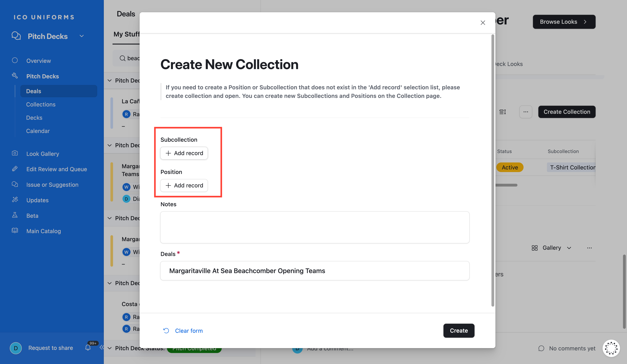This screenshot has width=627, height=364.
Task: Click into the Notes text area
Action: [x=315, y=227]
